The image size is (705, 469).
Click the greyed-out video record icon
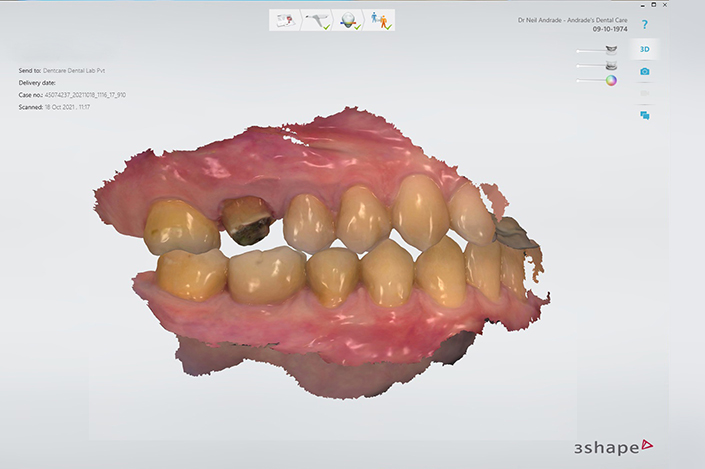click(x=645, y=94)
